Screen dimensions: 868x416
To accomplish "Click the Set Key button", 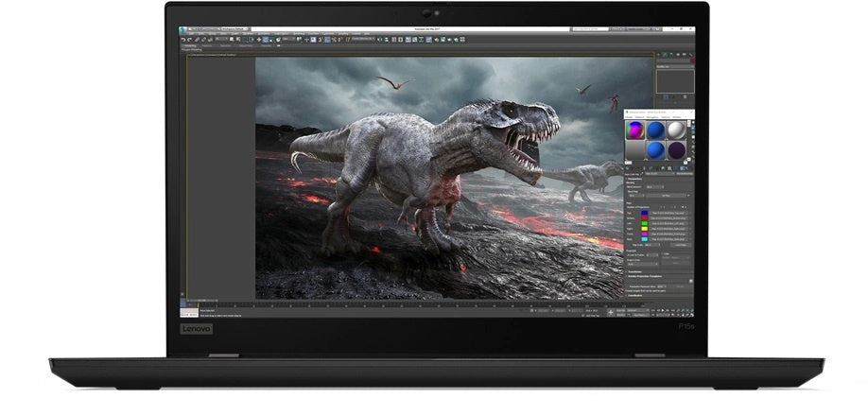I will point(621,316).
